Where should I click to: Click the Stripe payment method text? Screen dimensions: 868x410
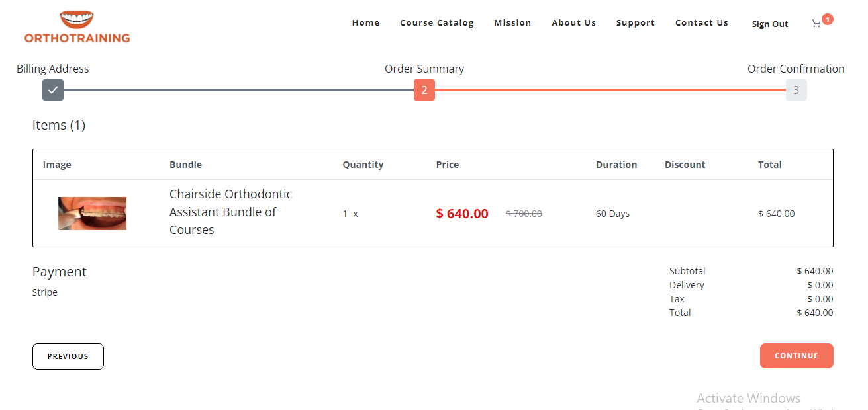[x=45, y=292]
